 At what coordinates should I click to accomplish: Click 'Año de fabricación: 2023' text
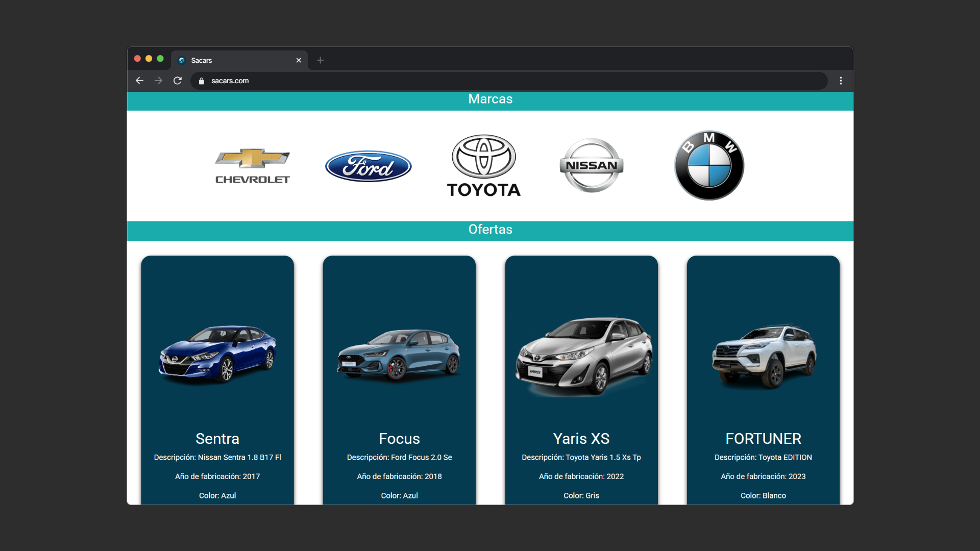tap(763, 477)
